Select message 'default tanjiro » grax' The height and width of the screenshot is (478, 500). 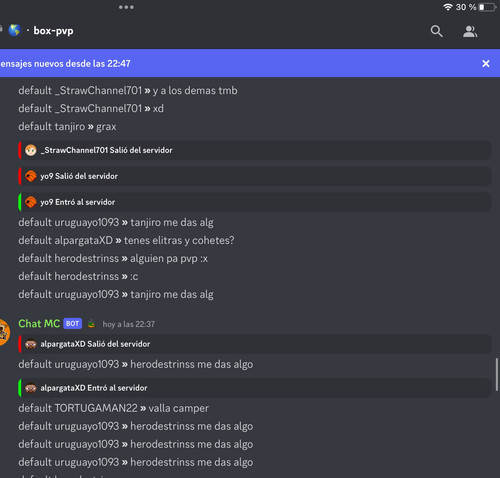[x=67, y=127]
